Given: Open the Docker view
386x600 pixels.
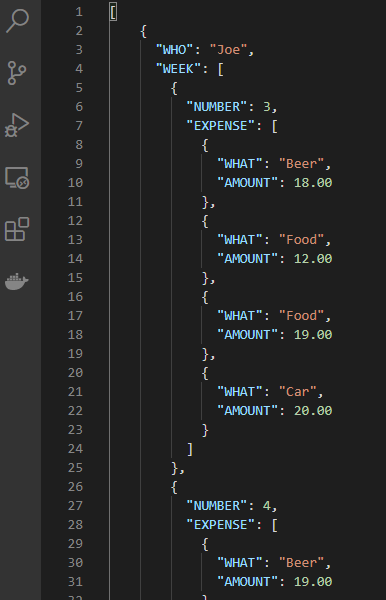Looking at the screenshot, I should coord(17,281).
